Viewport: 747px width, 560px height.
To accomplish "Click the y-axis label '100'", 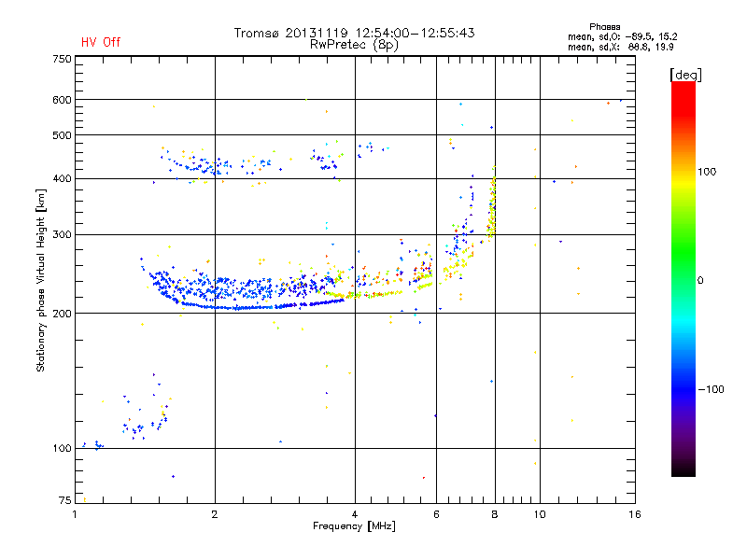I will [x=62, y=449].
